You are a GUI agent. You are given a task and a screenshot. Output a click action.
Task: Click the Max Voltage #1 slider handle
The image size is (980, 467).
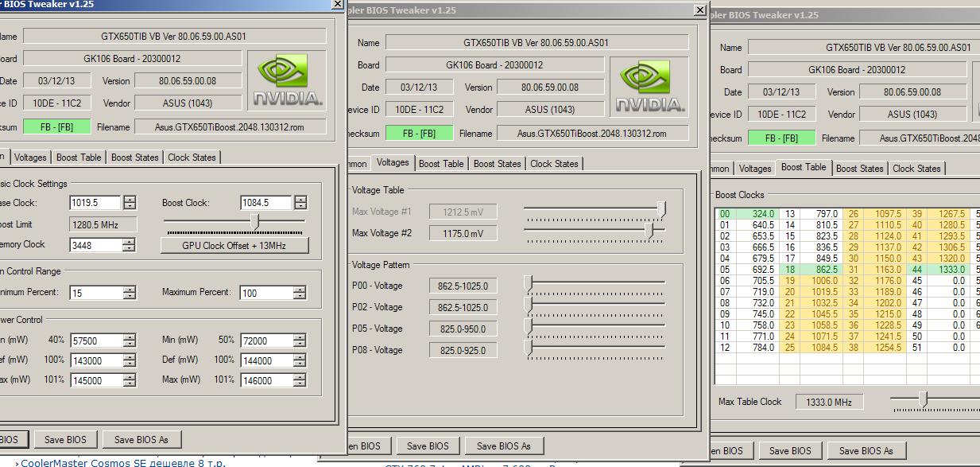tap(662, 209)
